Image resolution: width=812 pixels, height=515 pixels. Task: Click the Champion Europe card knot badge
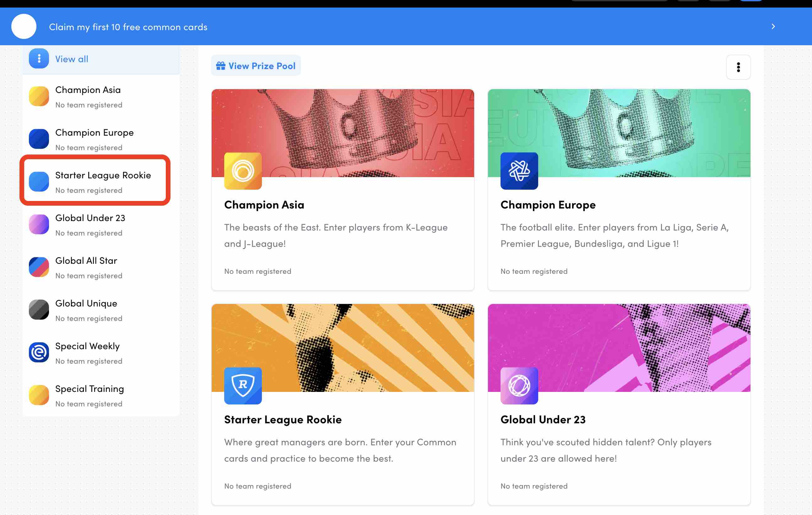[519, 171]
